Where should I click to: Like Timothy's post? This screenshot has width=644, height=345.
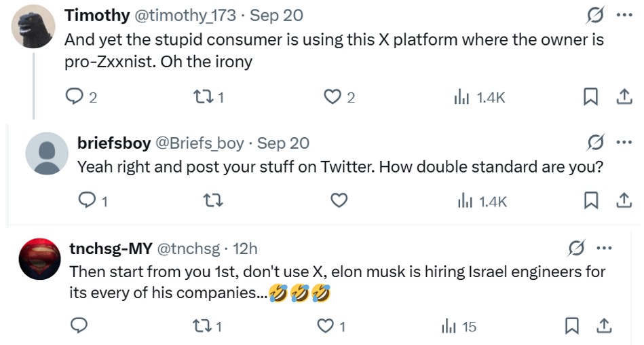coord(332,98)
